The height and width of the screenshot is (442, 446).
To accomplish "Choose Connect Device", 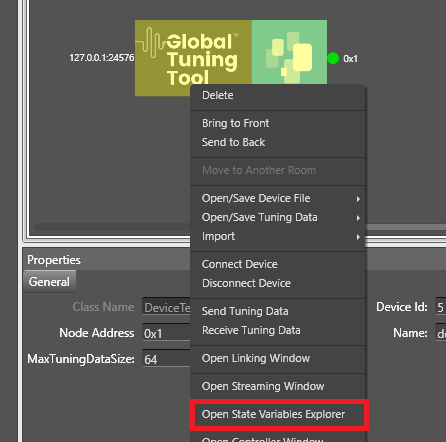I will pyautogui.click(x=277, y=264).
